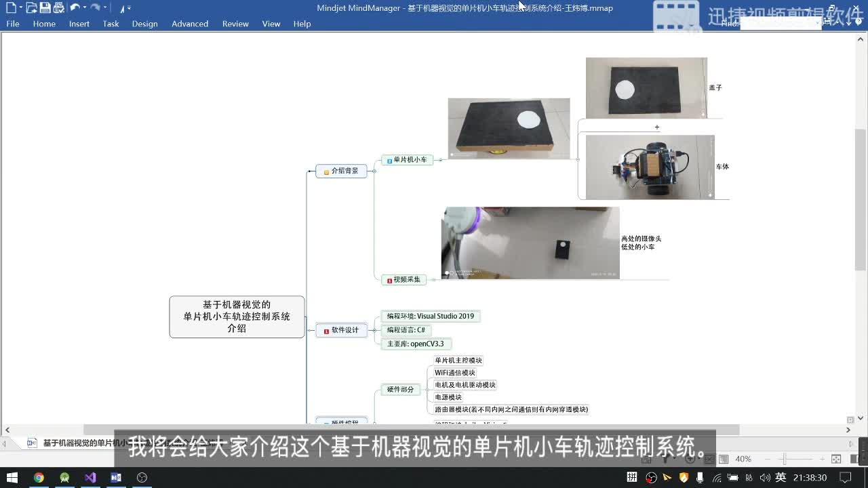Image resolution: width=868 pixels, height=488 pixels.
Task: Open the Advanced ribbon tab
Action: tap(190, 24)
